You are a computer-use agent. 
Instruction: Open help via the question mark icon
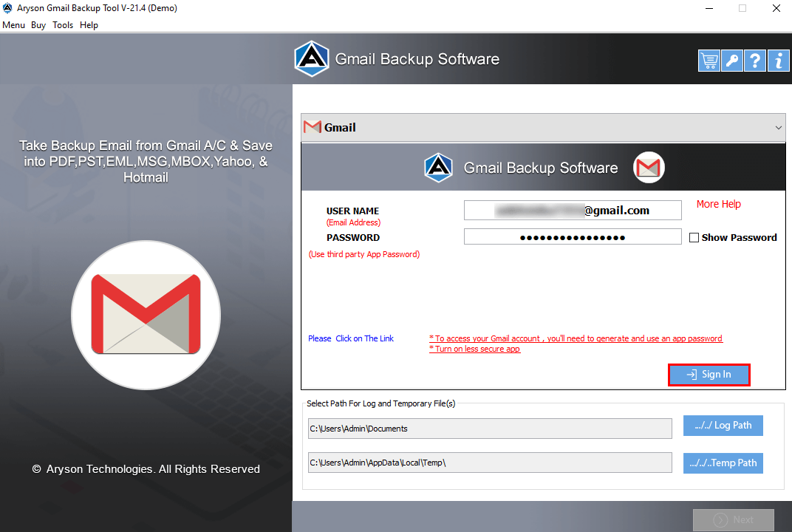[x=754, y=60]
